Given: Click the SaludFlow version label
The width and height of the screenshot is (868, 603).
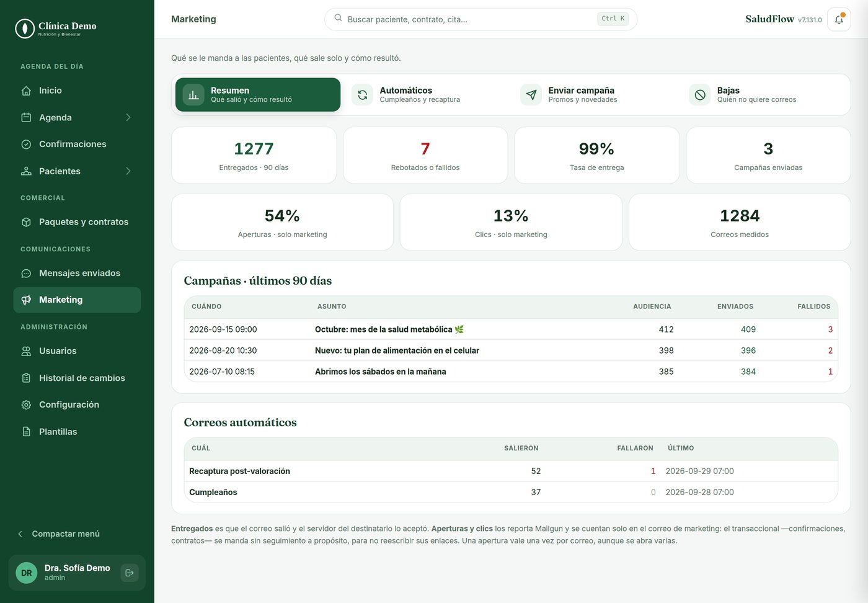Looking at the screenshot, I should tap(810, 20).
